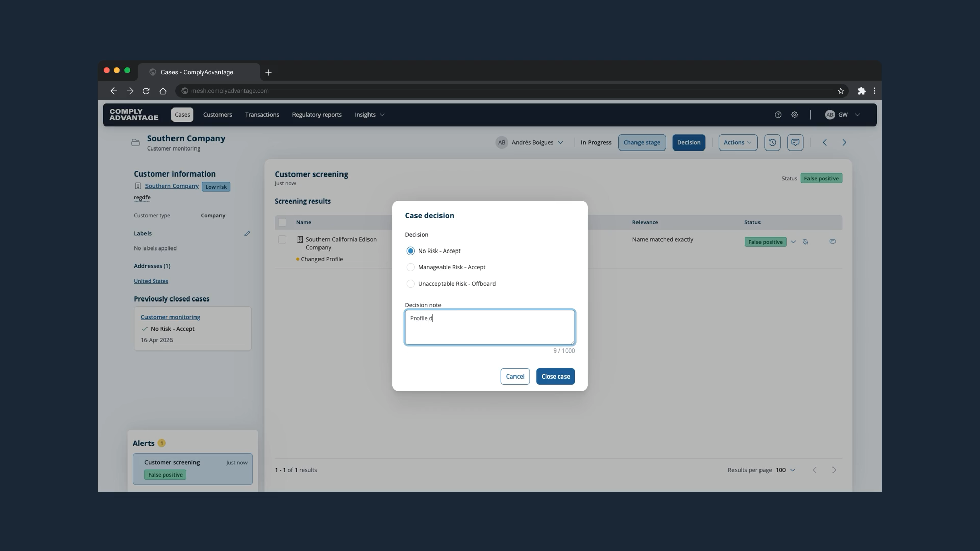Click the Close case button
Image resolution: width=980 pixels, height=551 pixels.
555,377
